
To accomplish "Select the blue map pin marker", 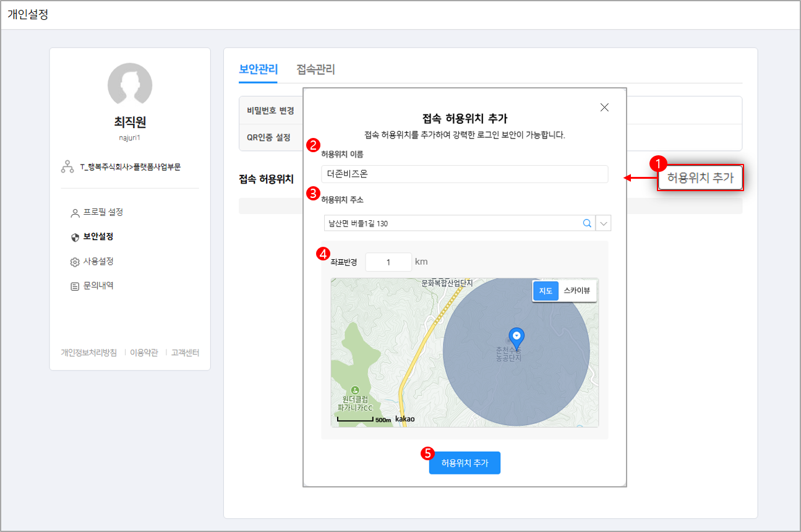I will pos(516,336).
